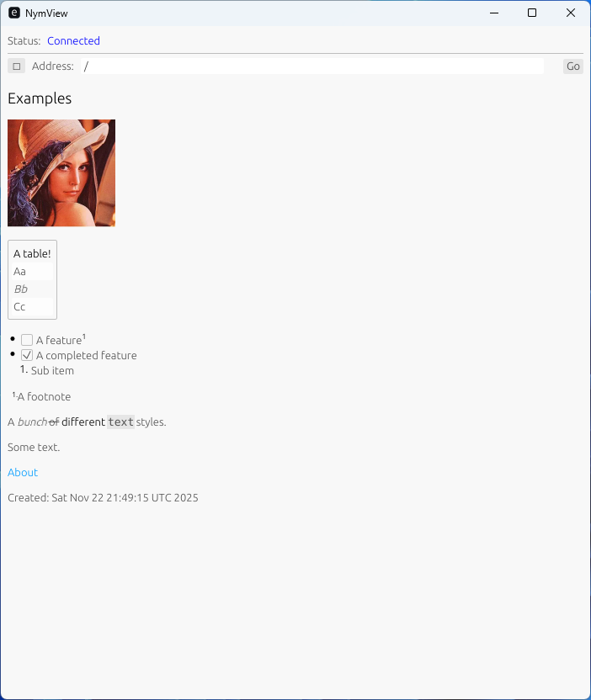591x700 pixels.
Task: Click the NymView app icon in title bar
Action: coord(14,13)
